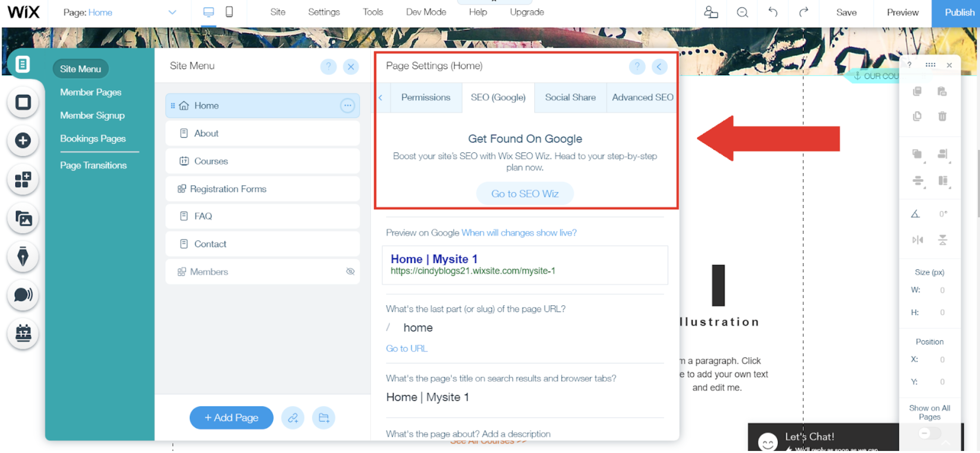The height and width of the screenshot is (453, 980).
Task: Open the Tools menu
Action: 373,12
